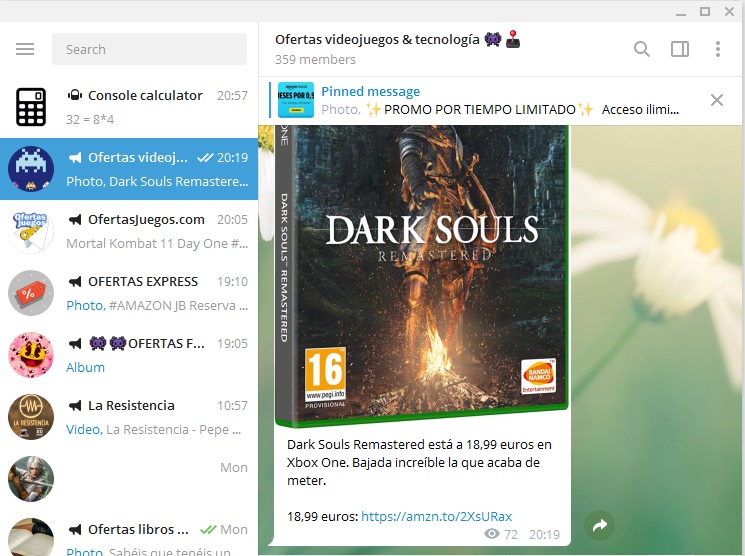Image resolution: width=745 pixels, height=556 pixels.
Task: Click the '32 = 8*4' message preview
Action: (x=90, y=119)
